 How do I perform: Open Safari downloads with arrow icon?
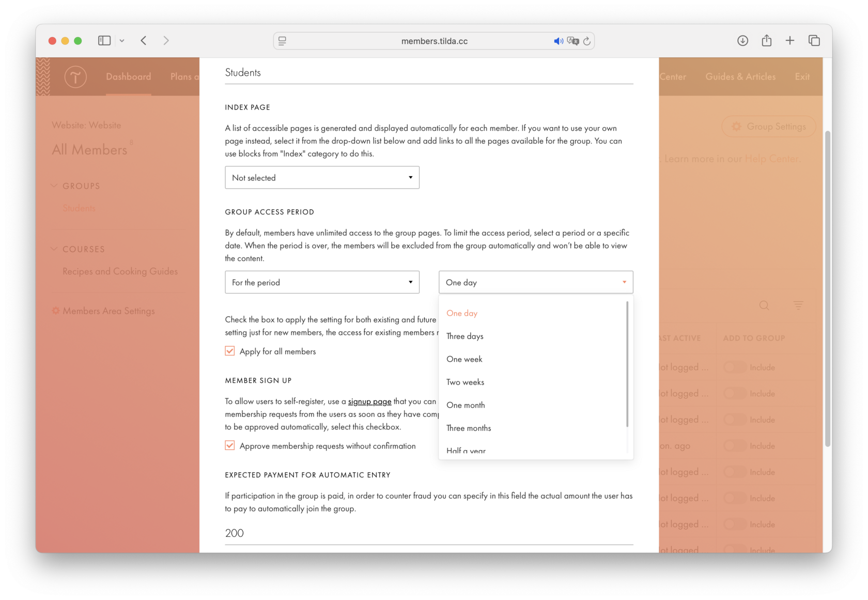click(x=742, y=40)
